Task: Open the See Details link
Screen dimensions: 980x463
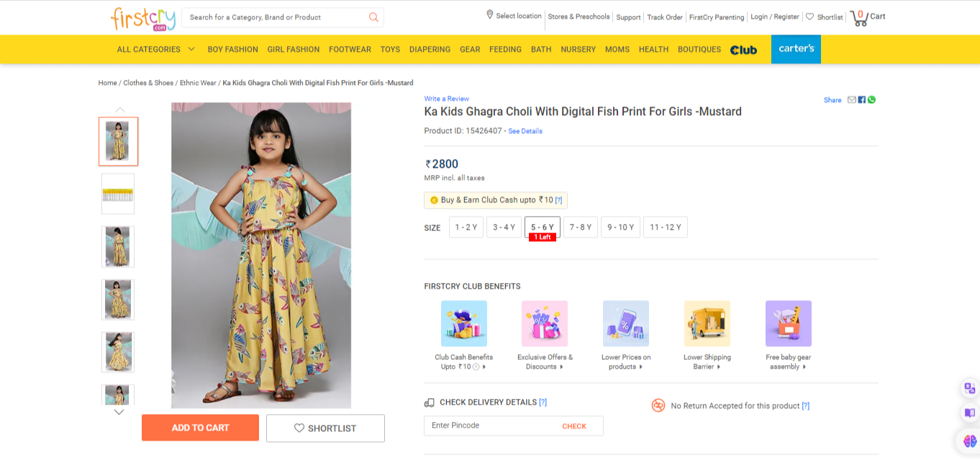Action: (525, 131)
